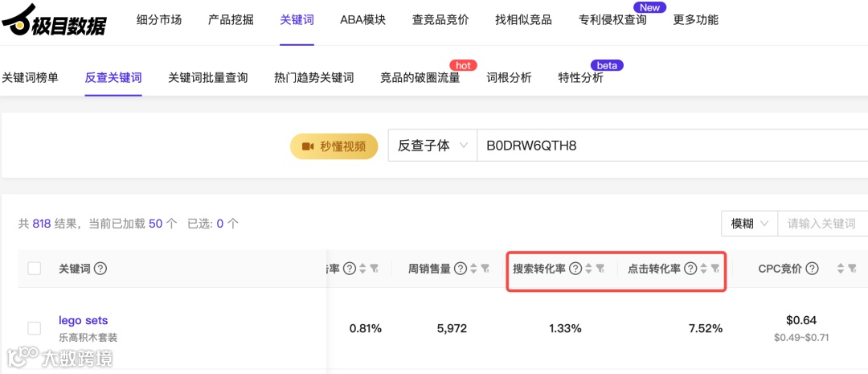Sort by 点击转化率 column

point(703,269)
